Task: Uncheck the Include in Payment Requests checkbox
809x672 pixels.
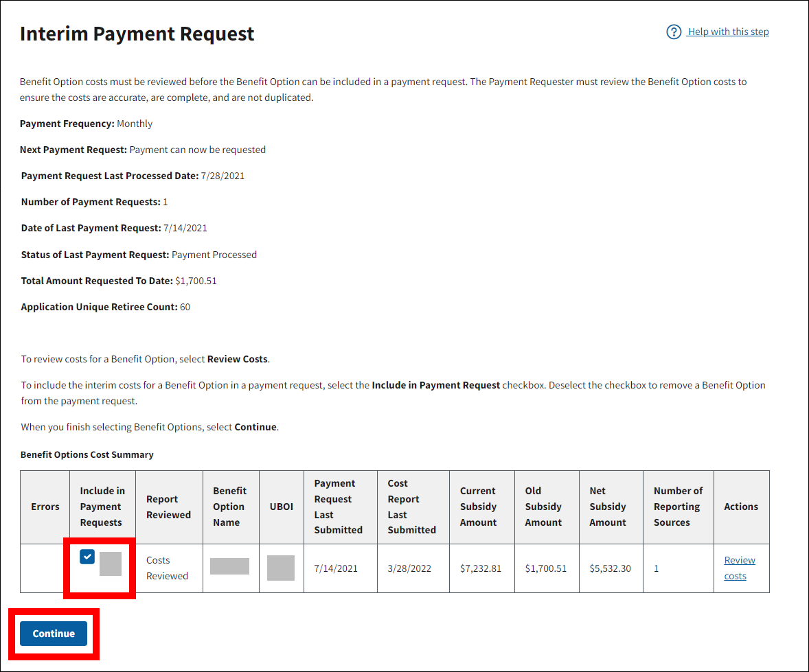Action: coord(87,557)
